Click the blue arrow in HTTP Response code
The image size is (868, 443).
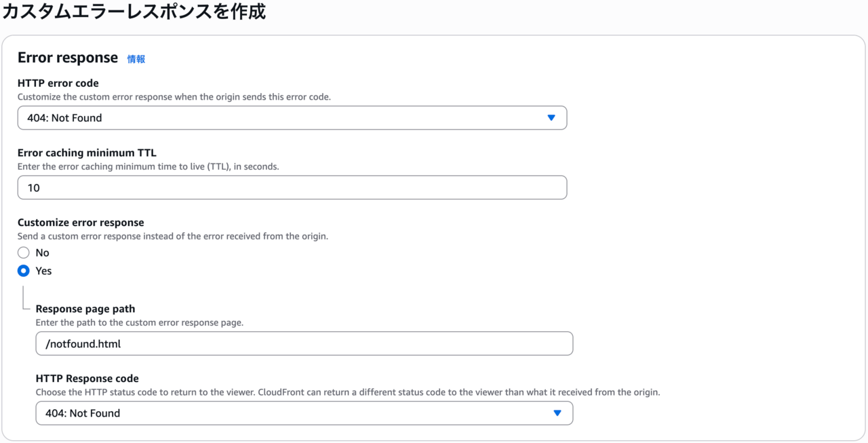click(557, 413)
